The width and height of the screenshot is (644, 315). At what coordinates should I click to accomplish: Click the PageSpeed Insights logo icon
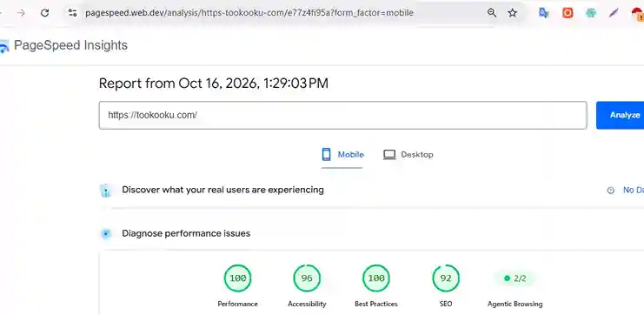click(x=4, y=46)
